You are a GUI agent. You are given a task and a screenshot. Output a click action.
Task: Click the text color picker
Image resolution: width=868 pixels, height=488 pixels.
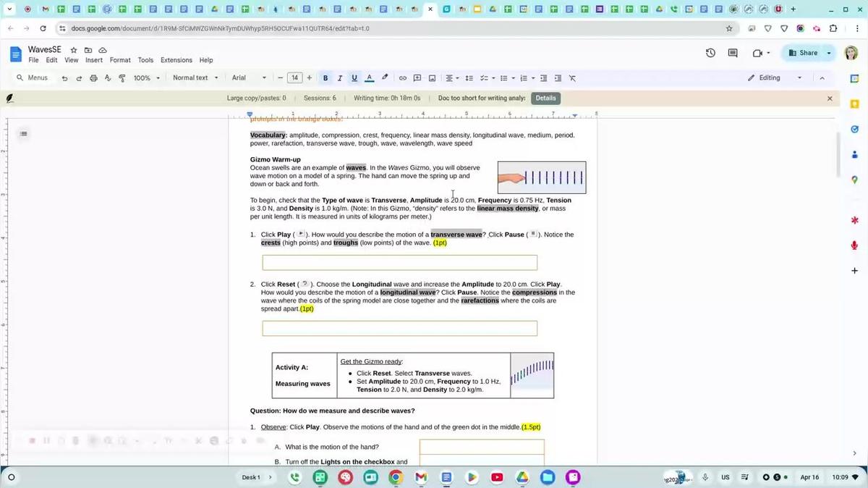click(369, 78)
